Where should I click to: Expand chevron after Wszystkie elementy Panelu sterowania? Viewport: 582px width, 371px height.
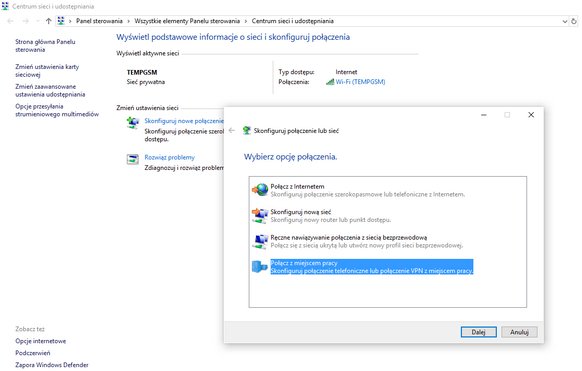click(246, 21)
